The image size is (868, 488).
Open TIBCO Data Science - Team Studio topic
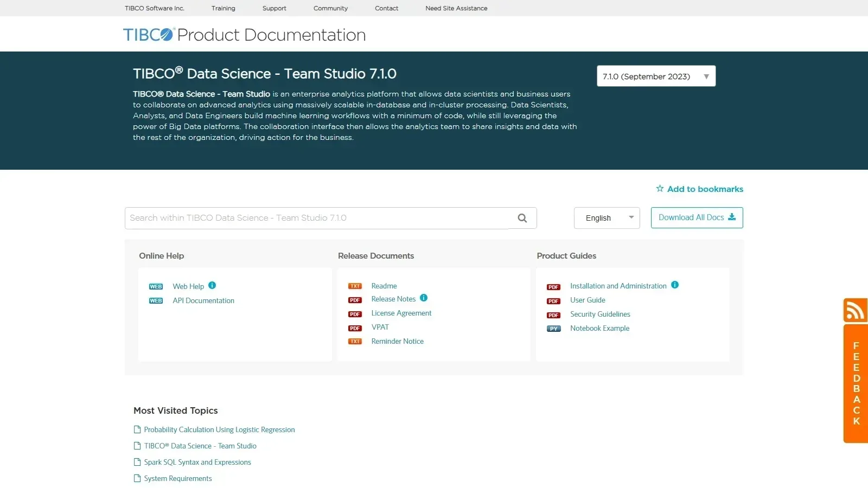click(x=200, y=446)
